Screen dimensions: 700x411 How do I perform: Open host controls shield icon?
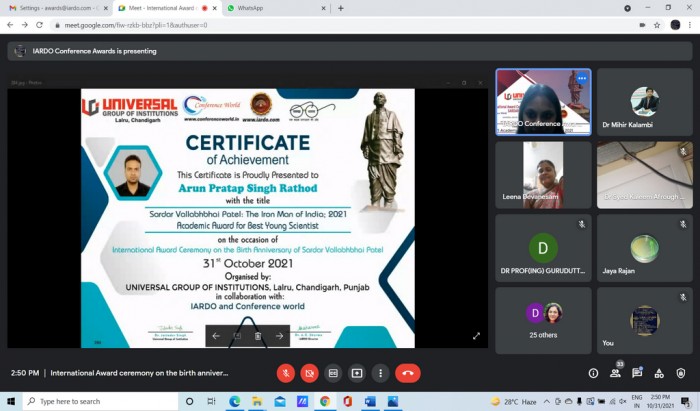coord(681,373)
